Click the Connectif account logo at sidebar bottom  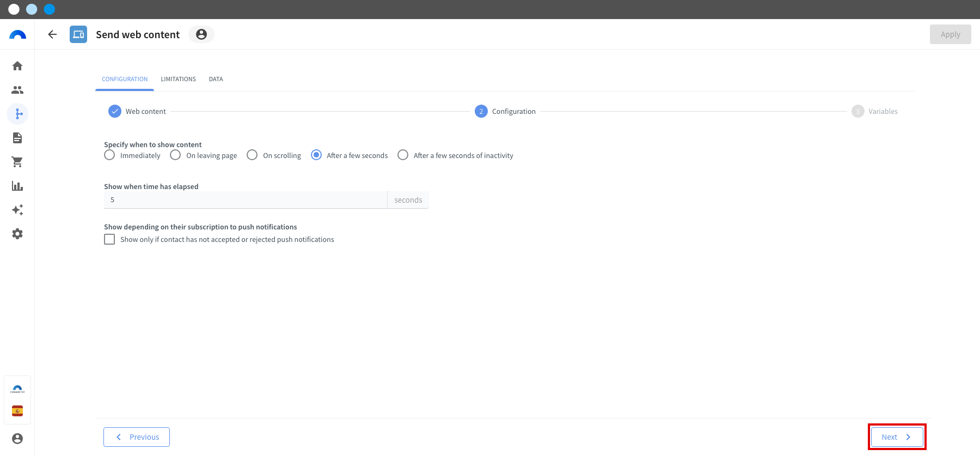17,389
